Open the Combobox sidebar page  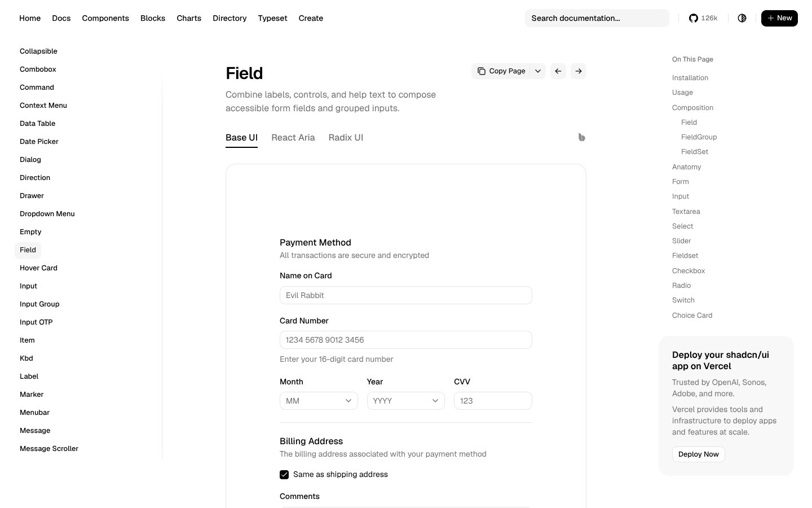pos(38,69)
